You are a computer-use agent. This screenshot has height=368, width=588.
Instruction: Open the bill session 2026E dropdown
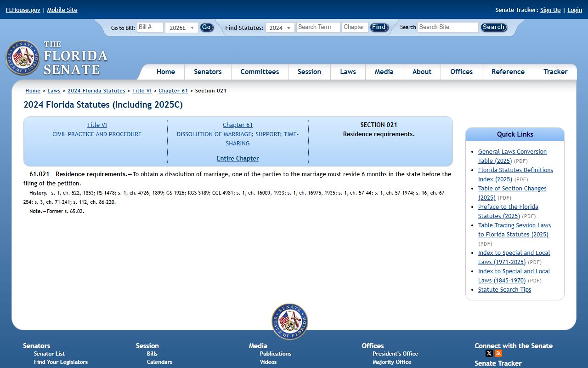pos(181,28)
